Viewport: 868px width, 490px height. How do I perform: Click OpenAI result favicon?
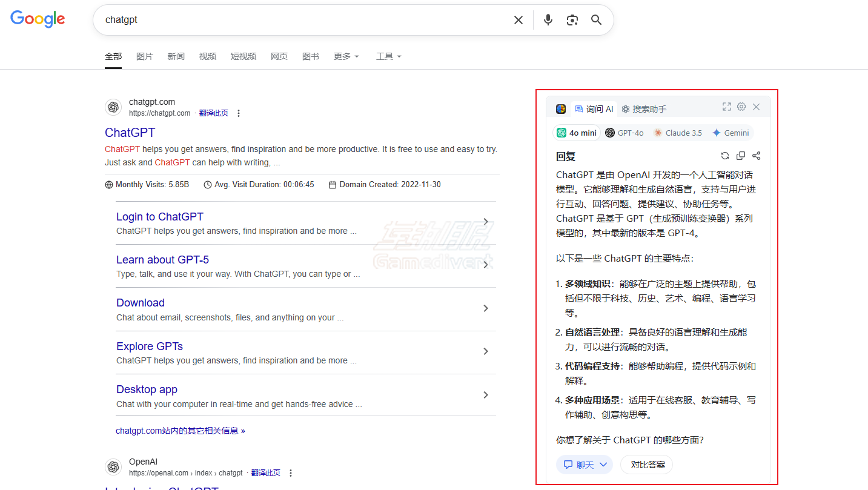tap(113, 467)
